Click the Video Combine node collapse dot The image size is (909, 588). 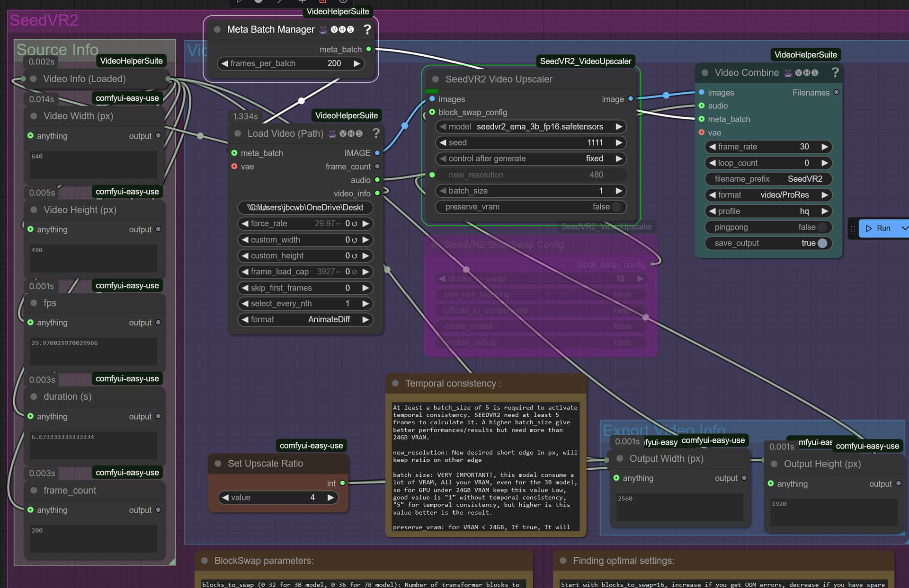[705, 72]
